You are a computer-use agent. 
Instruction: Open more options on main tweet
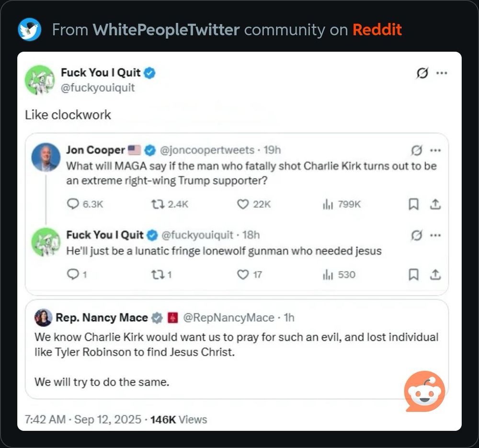coord(442,73)
